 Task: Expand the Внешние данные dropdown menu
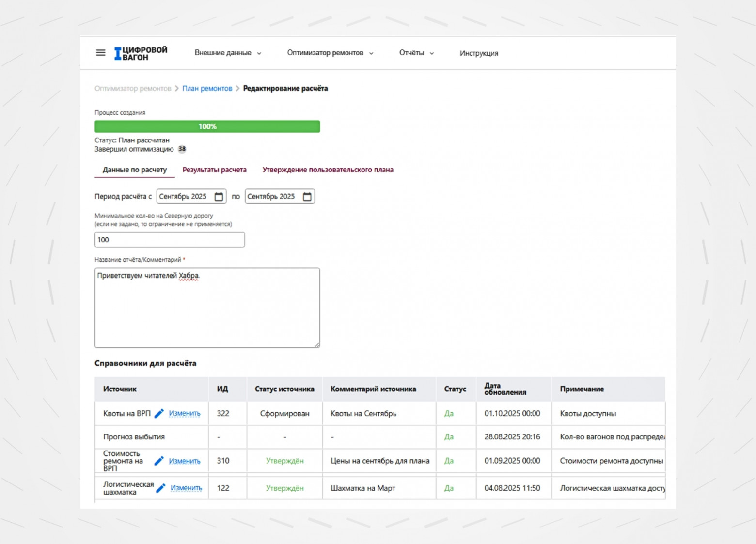[x=228, y=53]
